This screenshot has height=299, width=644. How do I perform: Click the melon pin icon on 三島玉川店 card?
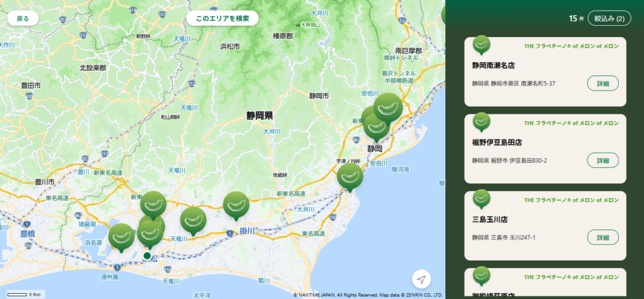coord(481,199)
